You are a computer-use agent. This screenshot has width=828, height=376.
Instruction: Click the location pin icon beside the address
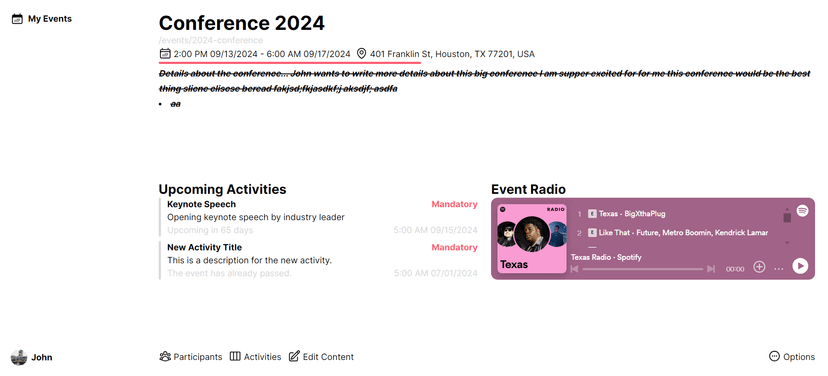coord(361,54)
